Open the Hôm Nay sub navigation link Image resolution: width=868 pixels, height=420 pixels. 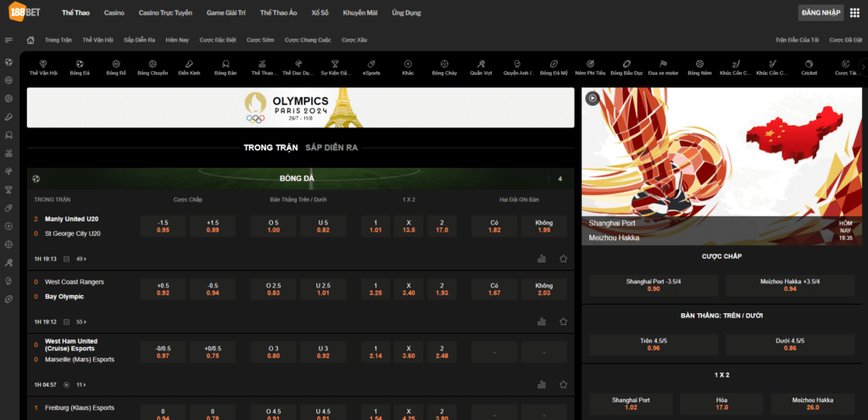click(177, 40)
